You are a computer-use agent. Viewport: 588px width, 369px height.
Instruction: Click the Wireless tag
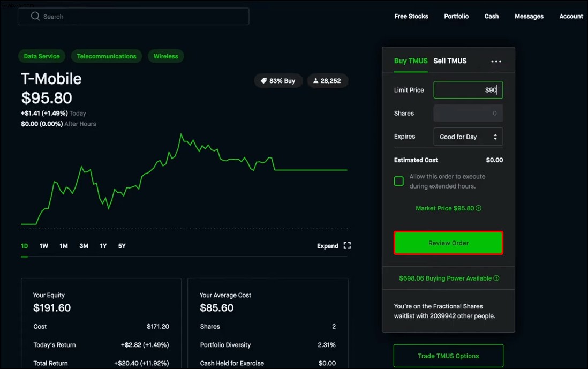(166, 56)
